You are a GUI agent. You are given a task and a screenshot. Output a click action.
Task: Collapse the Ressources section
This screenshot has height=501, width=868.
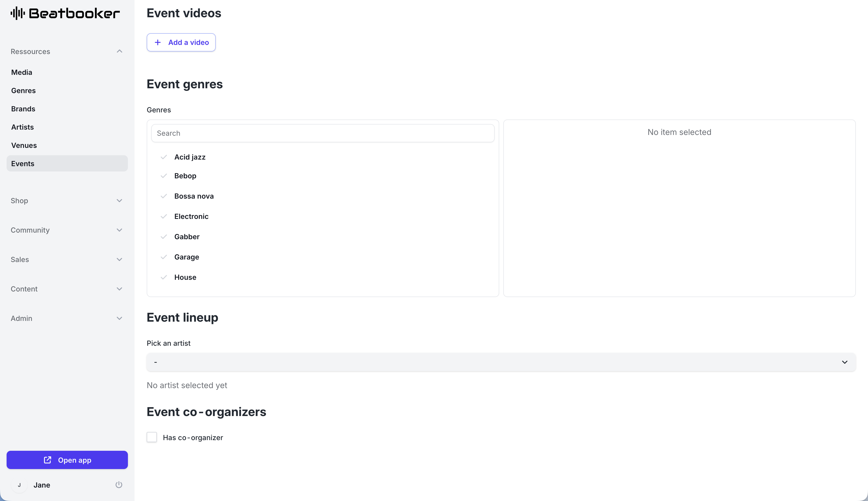coord(120,51)
